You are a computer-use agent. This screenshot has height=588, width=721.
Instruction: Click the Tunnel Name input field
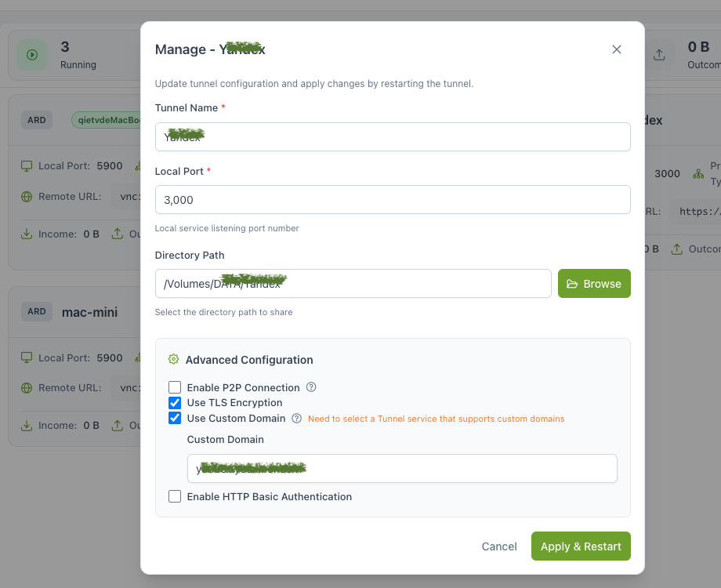(x=393, y=136)
